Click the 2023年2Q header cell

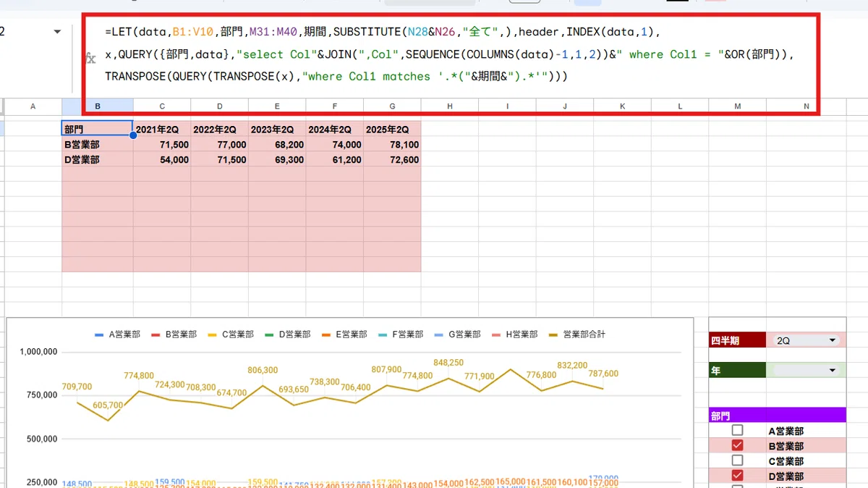(x=277, y=129)
